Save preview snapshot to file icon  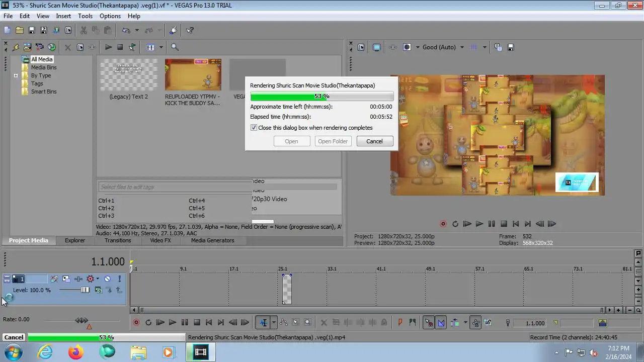(x=511, y=47)
